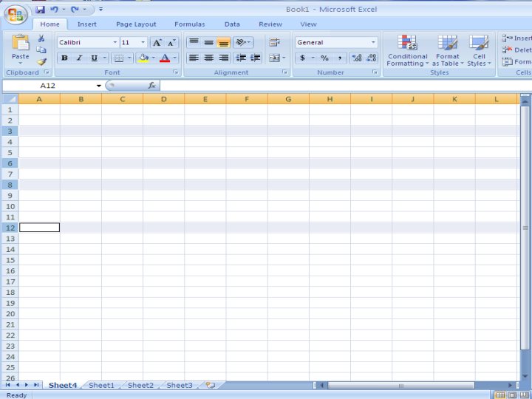The image size is (532, 399).
Task: Switch to the Insert ribbon tab
Action: [x=87, y=24]
